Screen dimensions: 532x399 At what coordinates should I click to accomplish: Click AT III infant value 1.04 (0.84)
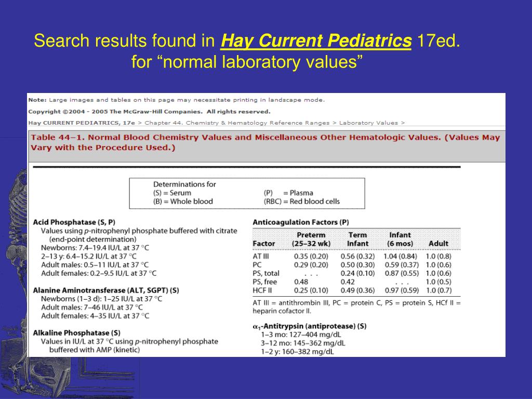click(x=401, y=257)
